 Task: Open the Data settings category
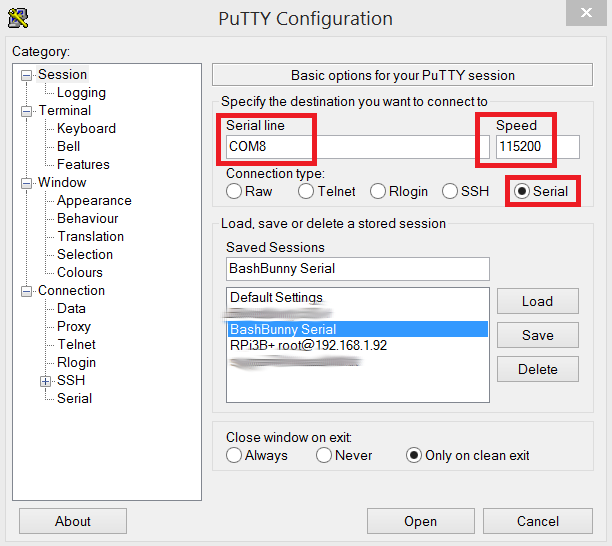71,308
